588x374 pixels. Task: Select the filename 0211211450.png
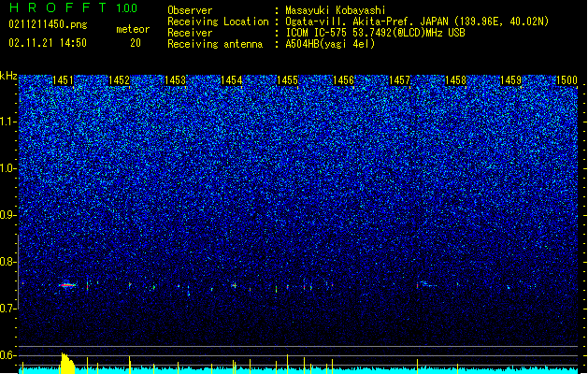(48, 24)
